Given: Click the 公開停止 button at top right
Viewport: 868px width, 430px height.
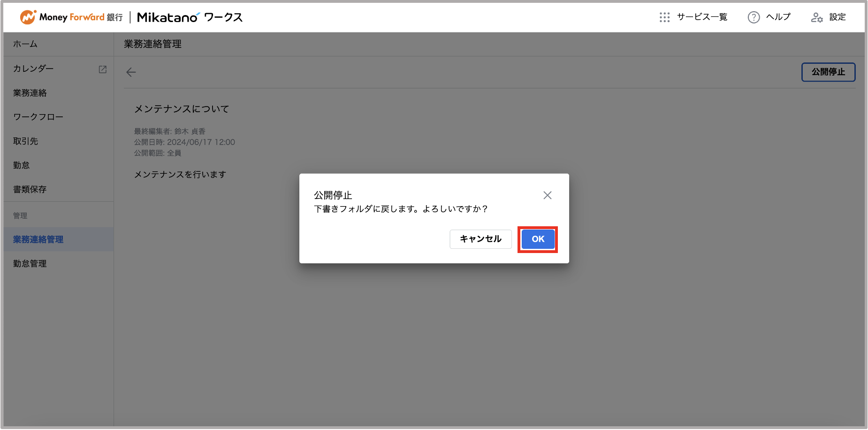Looking at the screenshot, I should (x=828, y=72).
